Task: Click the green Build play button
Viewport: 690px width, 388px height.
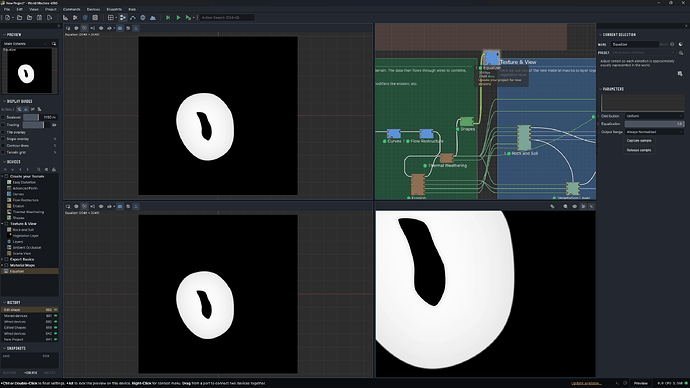Action: (178, 18)
